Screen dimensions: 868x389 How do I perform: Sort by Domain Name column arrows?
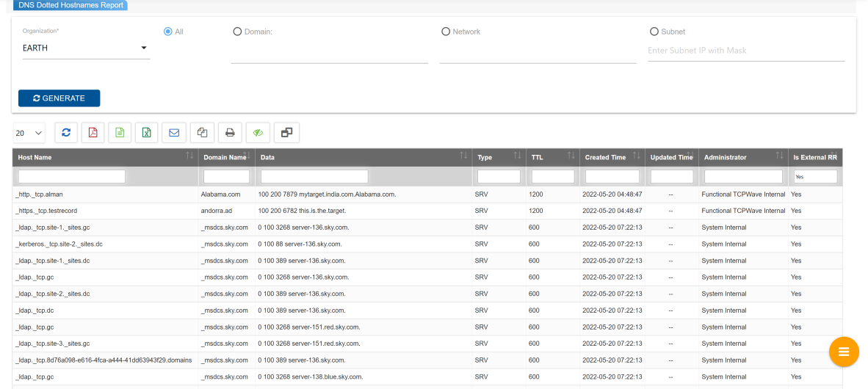247,156
